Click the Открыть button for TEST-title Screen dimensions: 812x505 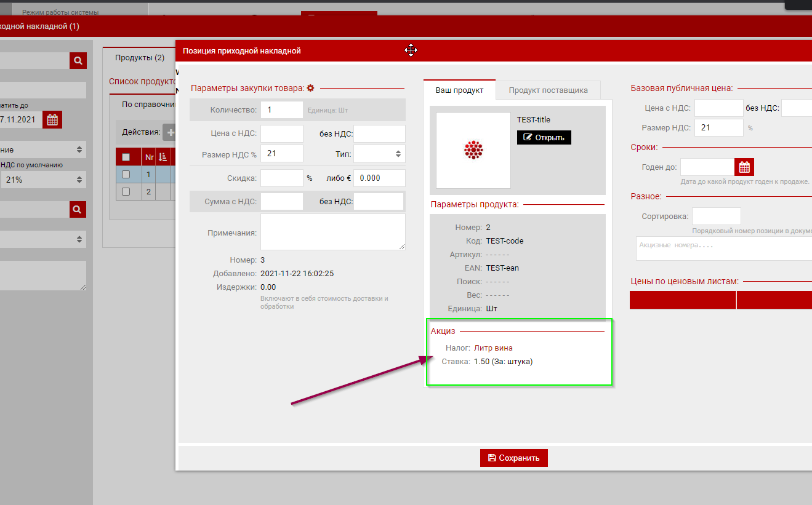[x=544, y=137]
